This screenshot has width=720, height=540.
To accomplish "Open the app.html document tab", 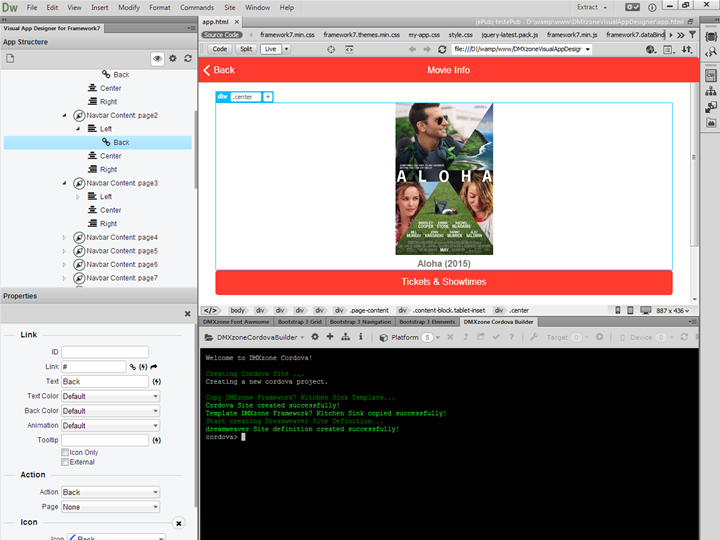I will point(215,22).
